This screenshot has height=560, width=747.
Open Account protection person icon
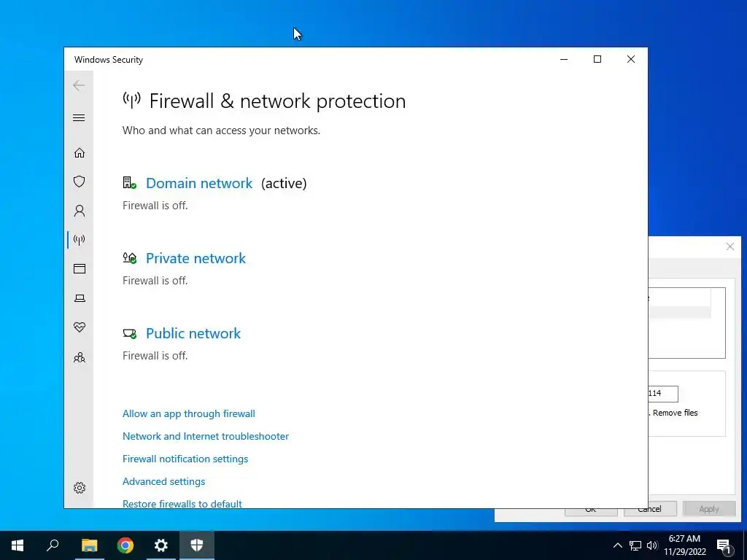click(x=79, y=211)
